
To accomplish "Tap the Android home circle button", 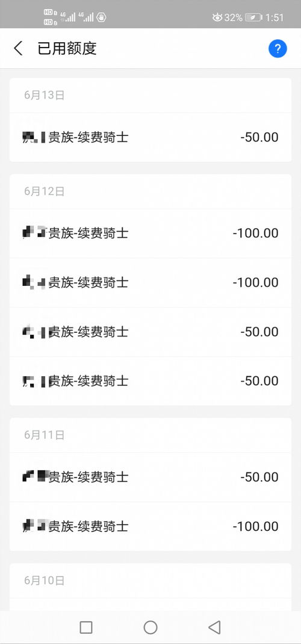I will coord(150,627).
